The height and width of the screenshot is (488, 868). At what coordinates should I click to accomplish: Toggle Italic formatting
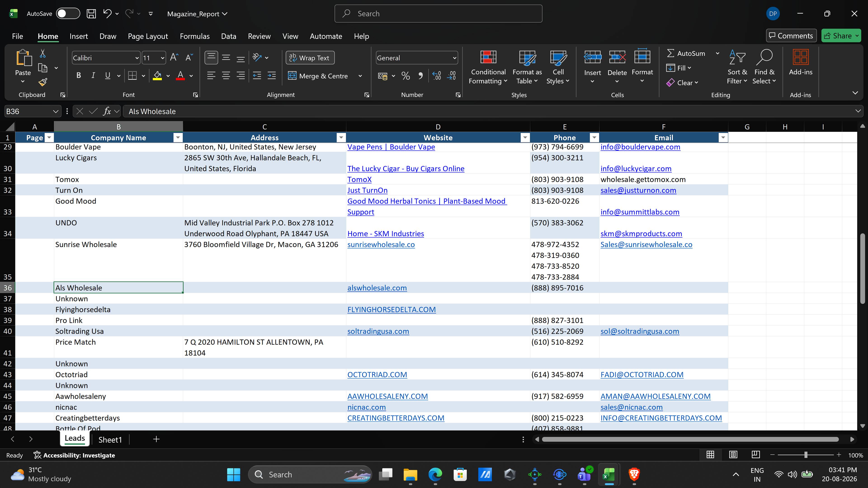point(93,75)
